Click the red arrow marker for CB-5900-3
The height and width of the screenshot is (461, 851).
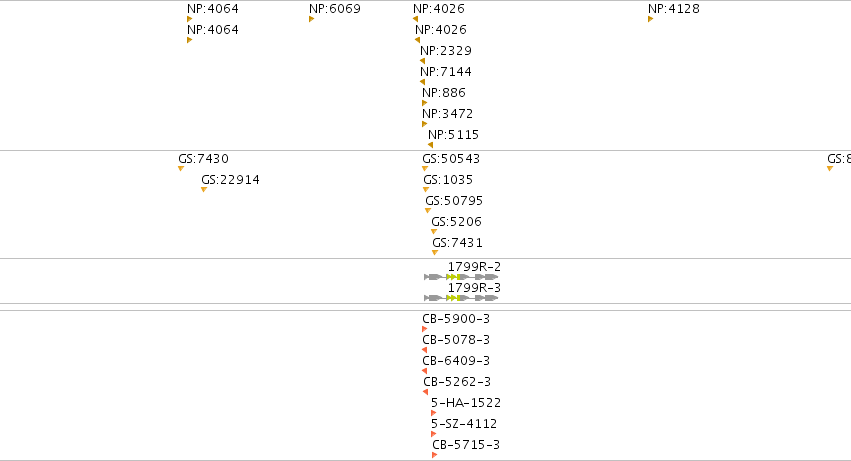click(x=424, y=329)
